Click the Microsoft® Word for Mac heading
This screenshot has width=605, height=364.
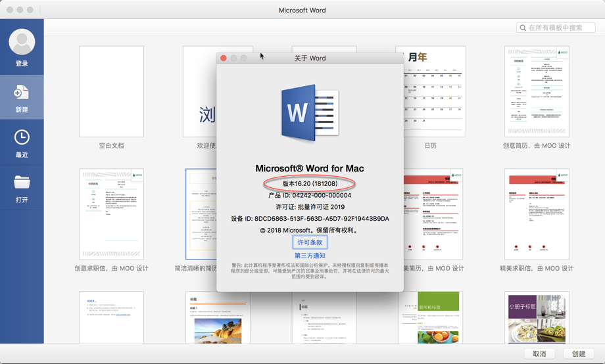coord(310,168)
